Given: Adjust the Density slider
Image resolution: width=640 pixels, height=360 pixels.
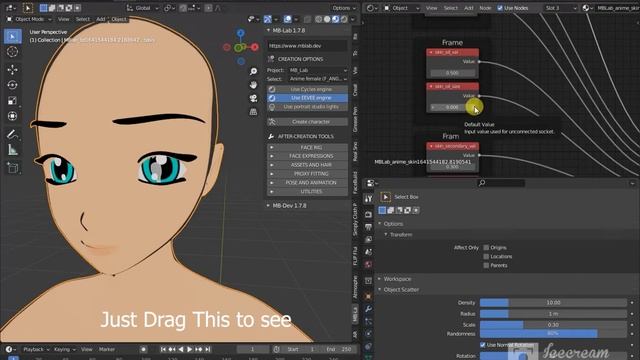Looking at the screenshot, I should 553,302.
